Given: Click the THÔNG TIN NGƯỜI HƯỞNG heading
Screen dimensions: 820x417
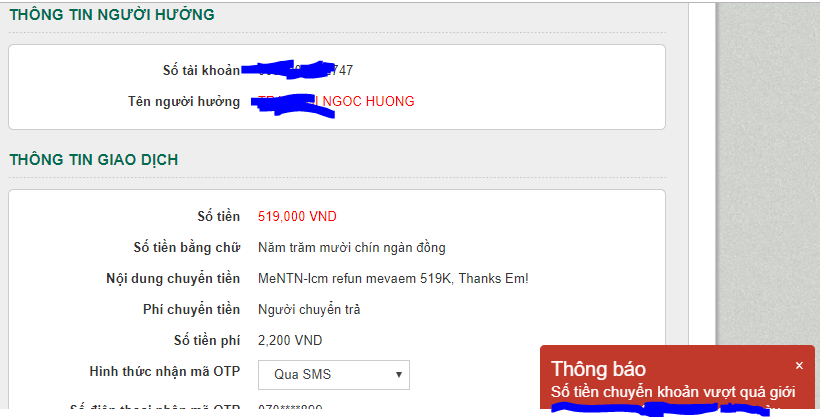Looking at the screenshot, I should point(112,15).
